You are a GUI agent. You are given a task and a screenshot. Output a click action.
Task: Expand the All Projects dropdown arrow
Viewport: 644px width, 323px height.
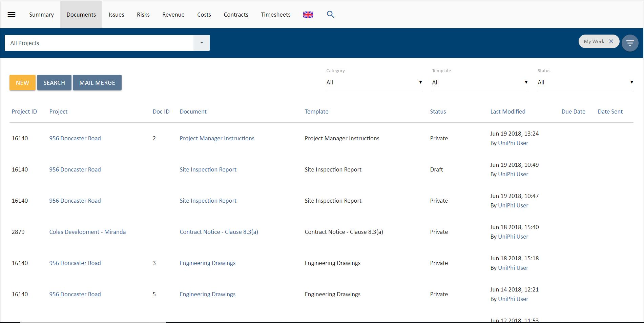pyautogui.click(x=202, y=43)
